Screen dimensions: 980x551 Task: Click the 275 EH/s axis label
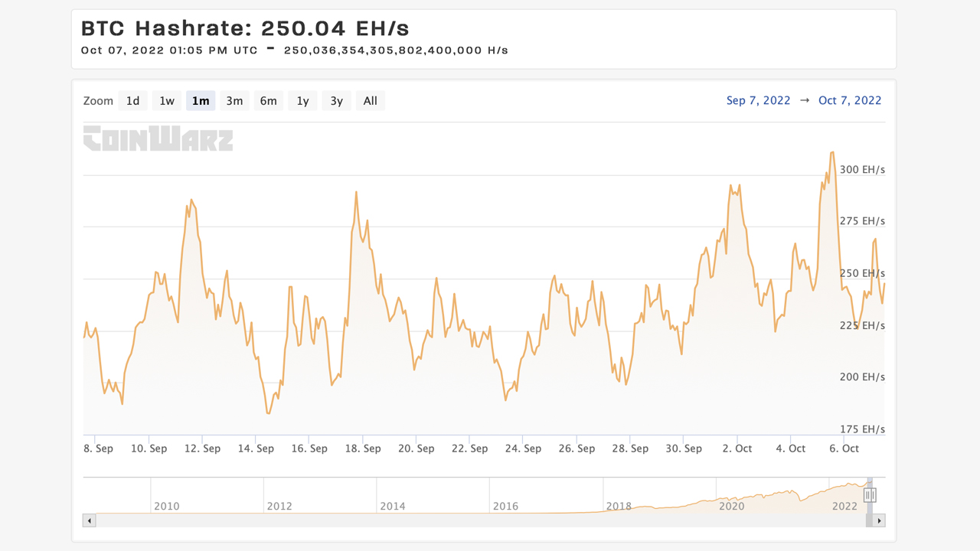862,221
